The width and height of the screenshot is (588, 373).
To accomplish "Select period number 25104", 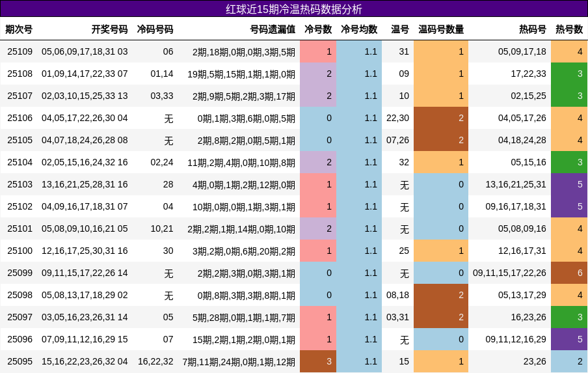I will (20, 162).
